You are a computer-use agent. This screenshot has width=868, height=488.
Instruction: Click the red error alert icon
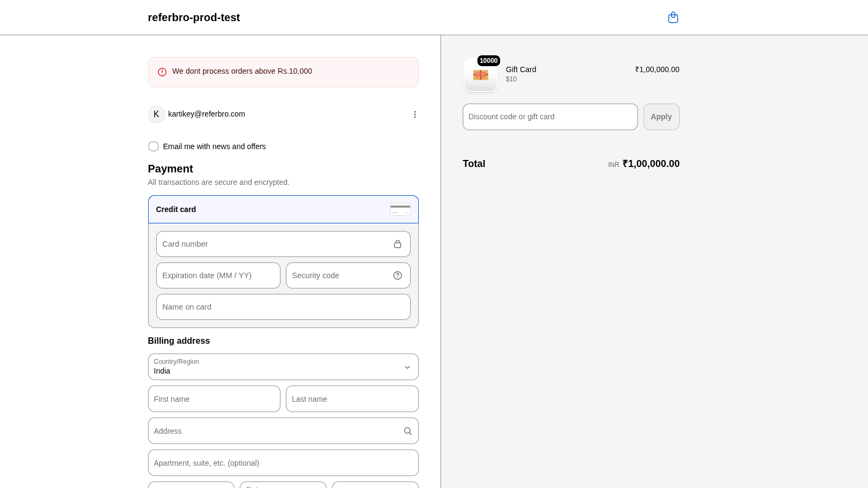pos(162,72)
